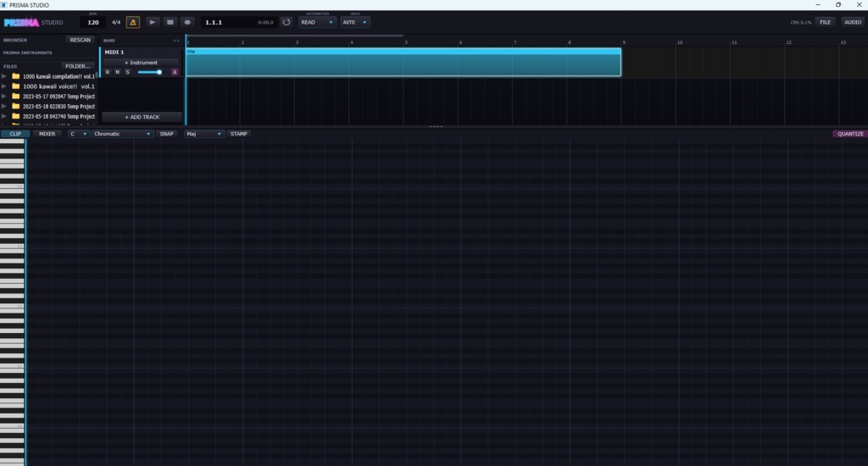
Task: Click the 0:00.0 time readout
Action: point(265,23)
